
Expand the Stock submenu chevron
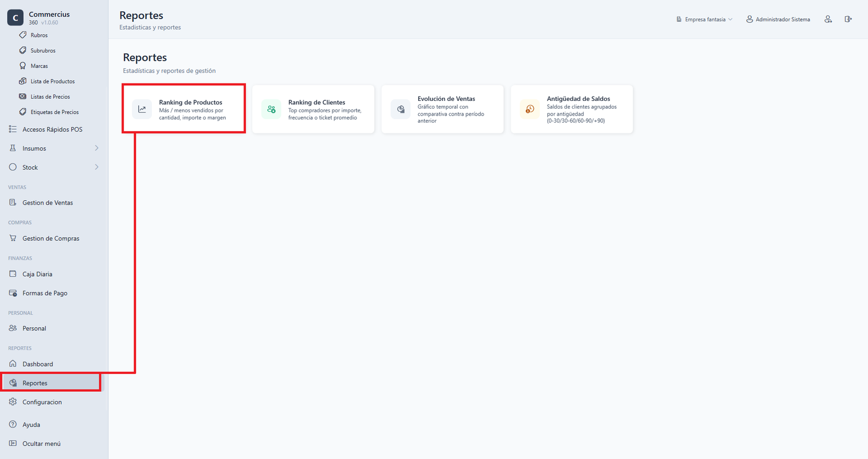click(97, 167)
